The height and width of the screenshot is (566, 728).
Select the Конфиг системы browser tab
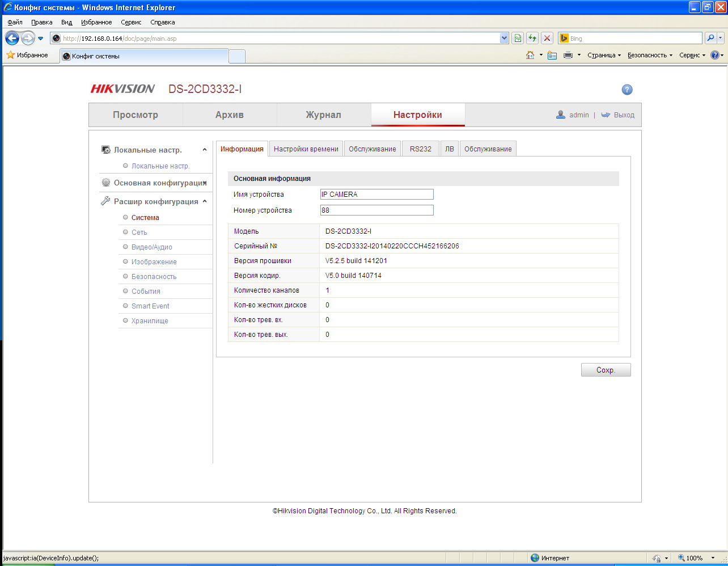[143, 56]
